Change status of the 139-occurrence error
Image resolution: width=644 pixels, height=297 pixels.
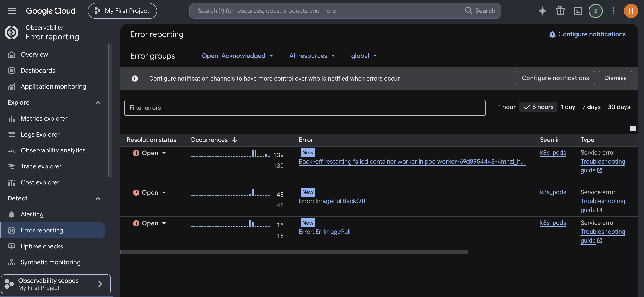(x=150, y=153)
